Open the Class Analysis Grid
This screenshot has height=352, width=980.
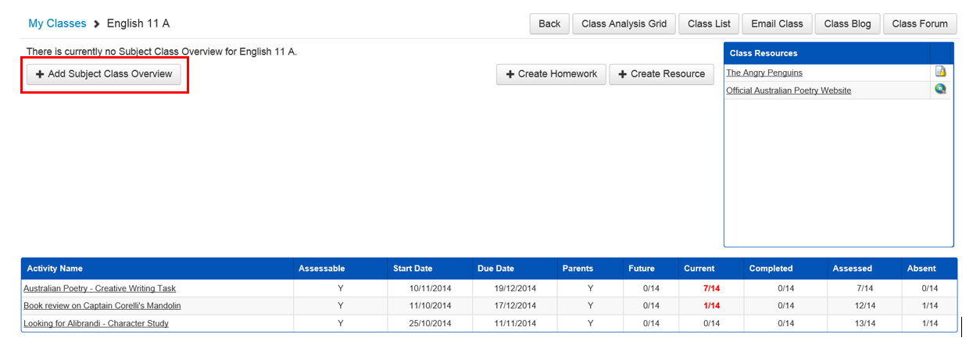coord(624,23)
